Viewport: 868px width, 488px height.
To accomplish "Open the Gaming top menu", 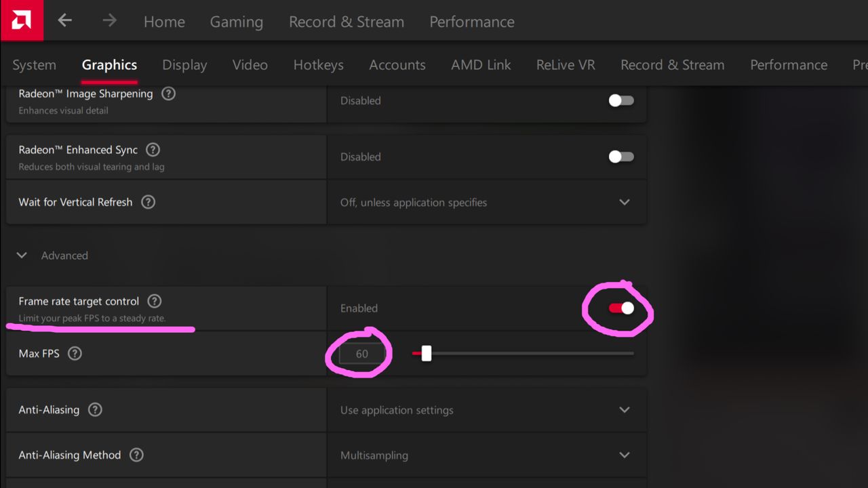I will point(237,22).
